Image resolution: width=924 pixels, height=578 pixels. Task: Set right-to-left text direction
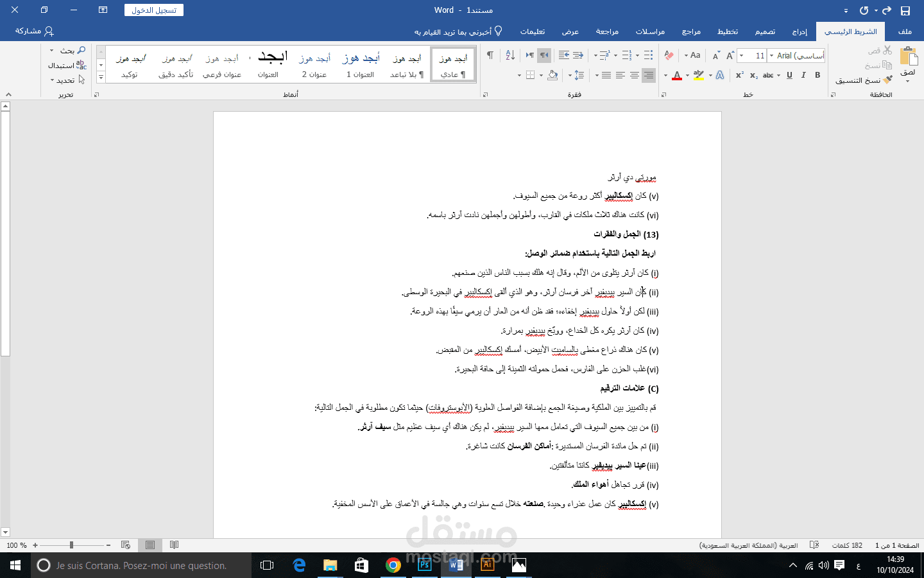[544, 55]
